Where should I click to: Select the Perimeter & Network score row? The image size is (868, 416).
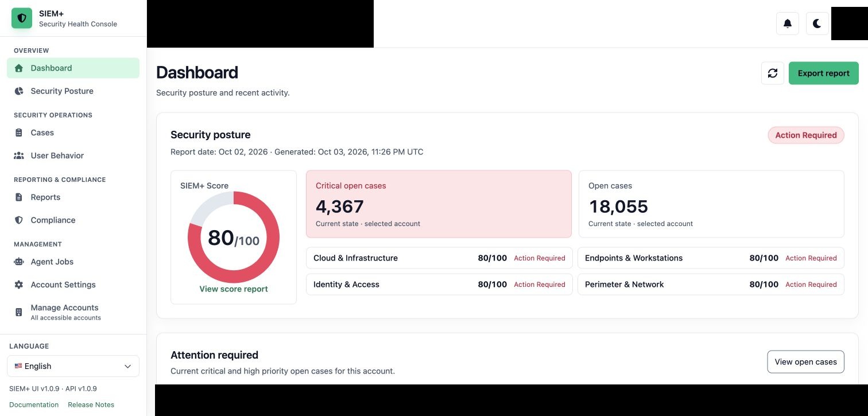tap(711, 285)
